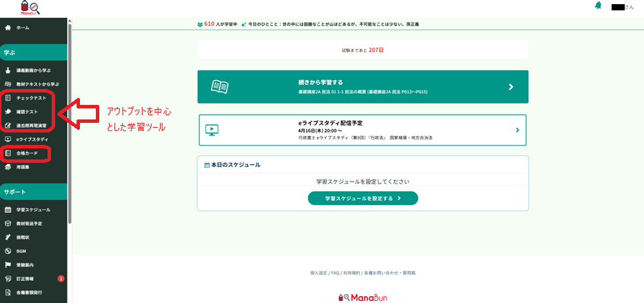This screenshot has height=303, width=644.
Task: Select the 確認テスト sidebar icon
Action: [8, 112]
